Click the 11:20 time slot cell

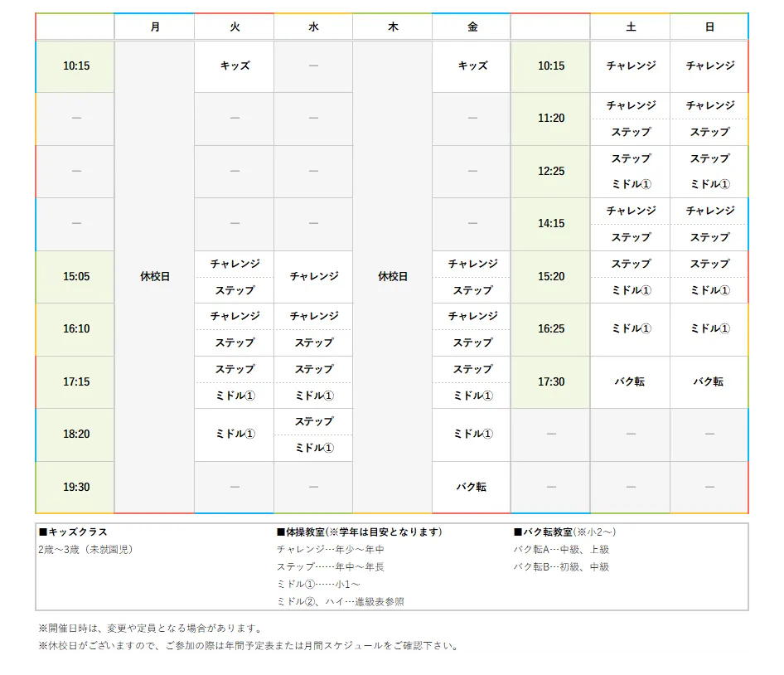pos(549,118)
